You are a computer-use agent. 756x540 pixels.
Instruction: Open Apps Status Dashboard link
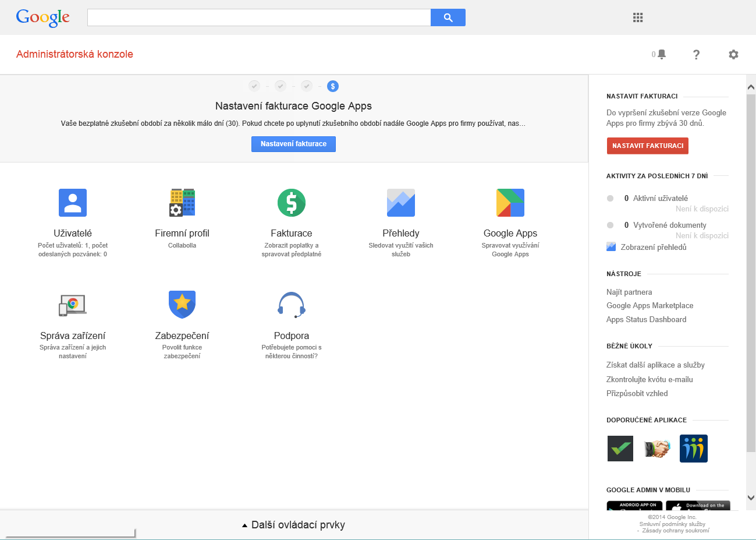(646, 319)
